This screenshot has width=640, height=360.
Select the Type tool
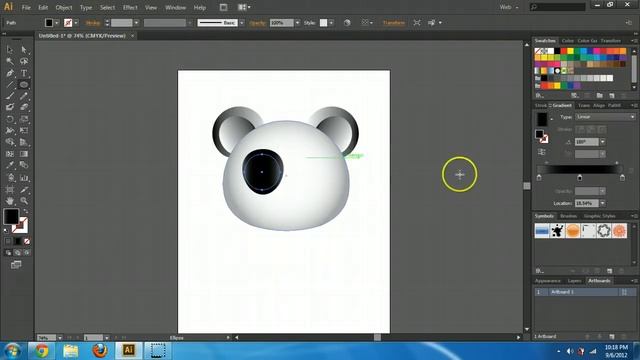click(x=24, y=73)
